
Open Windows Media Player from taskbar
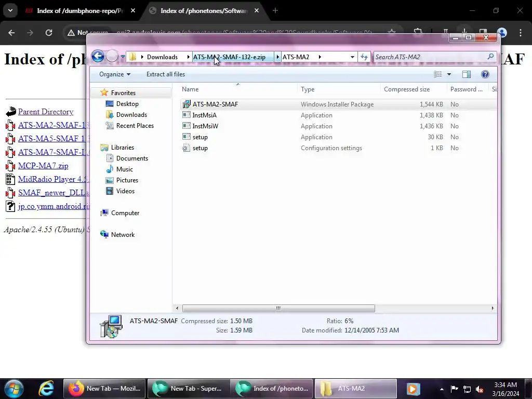(x=413, y=389)
